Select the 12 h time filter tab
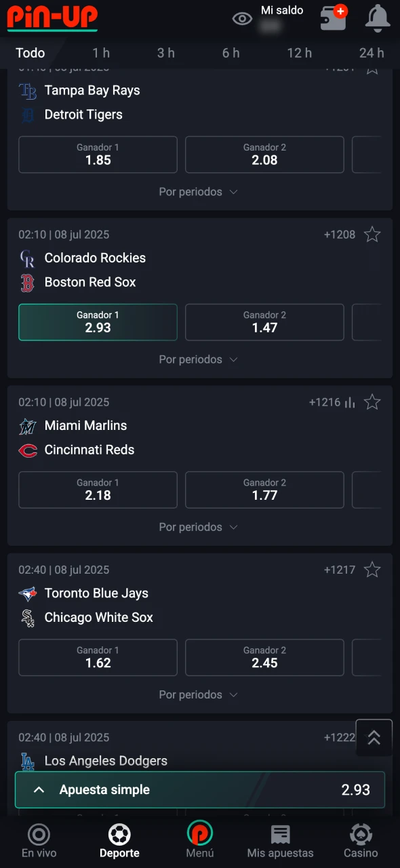This screenshot has height=868, width=400. (x=299, y=53)
